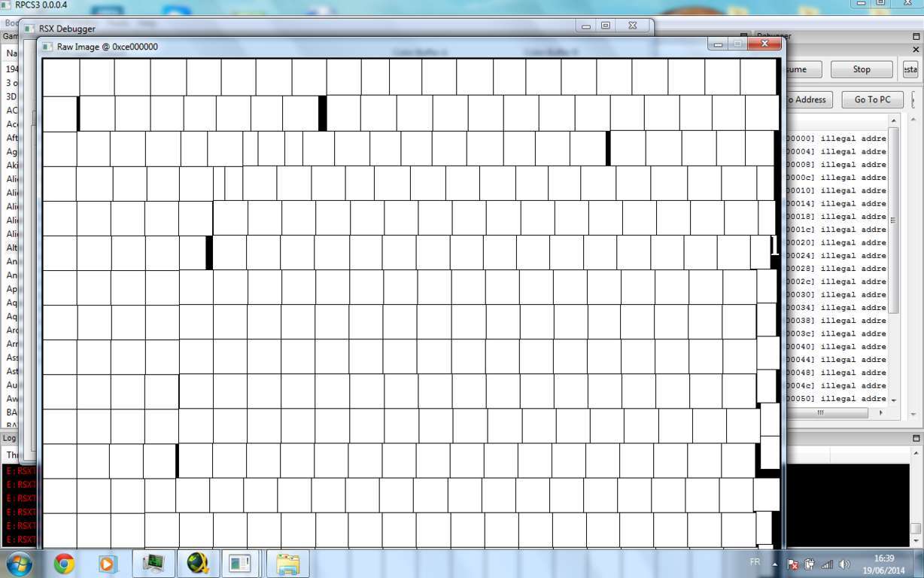This screenshot has width=924, height=578.
Task: Select the debugger row ending 00030] illegal addre
Action: pyautogui.click(x=837, y=294)
